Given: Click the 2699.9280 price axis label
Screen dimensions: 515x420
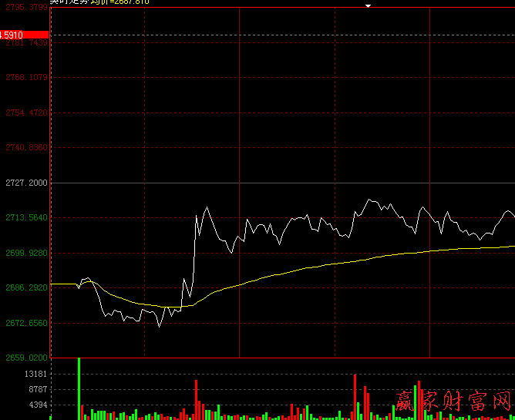Looking at the screenshot, I should tap(25, 253).
